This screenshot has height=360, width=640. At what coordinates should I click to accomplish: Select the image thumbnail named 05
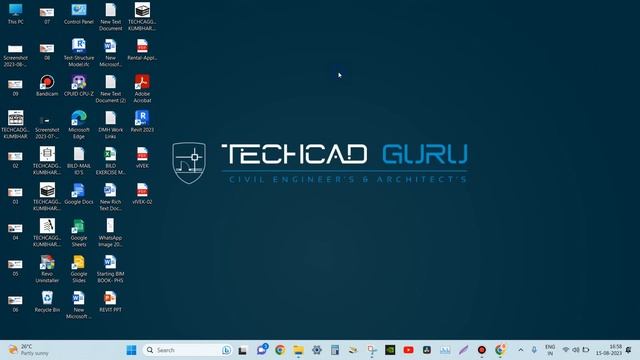tap(16, 267)
